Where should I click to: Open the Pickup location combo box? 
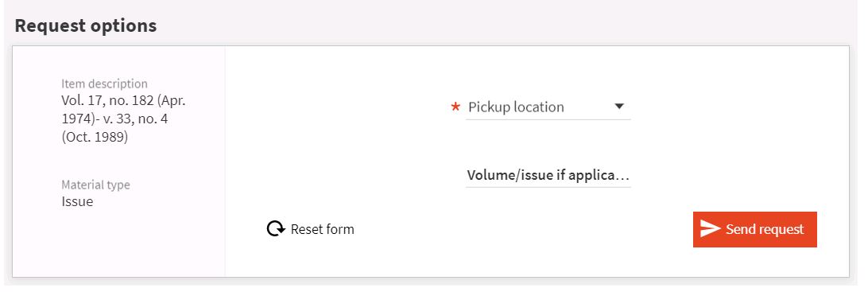548,107
